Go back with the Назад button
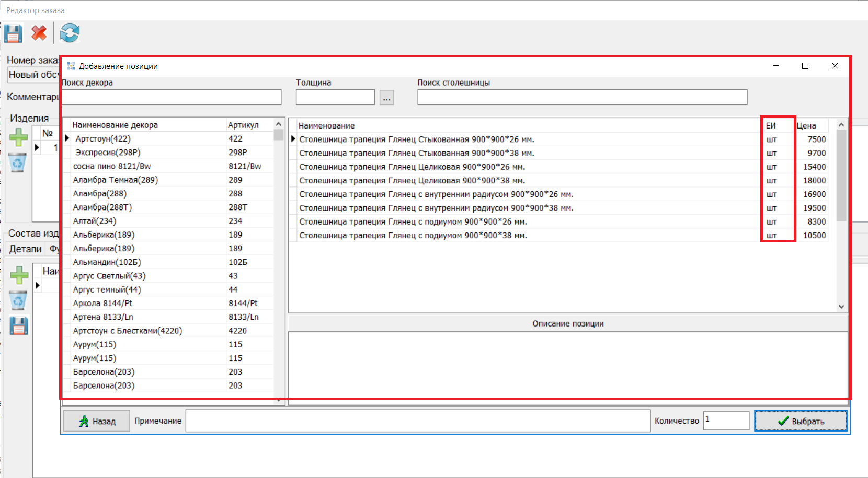The width and height of the screenshot is (868, 478). tap(97, 421)
